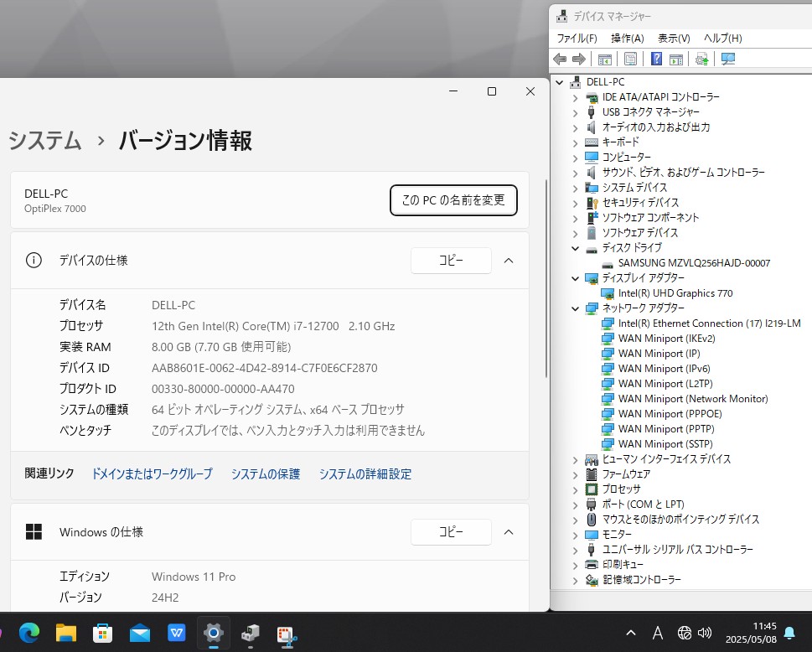Screen dimensions: 812x652
Task: Click the USB icon beside ユニバーサル シリアル バス コントローラー
Action: [x=592, y=550]
